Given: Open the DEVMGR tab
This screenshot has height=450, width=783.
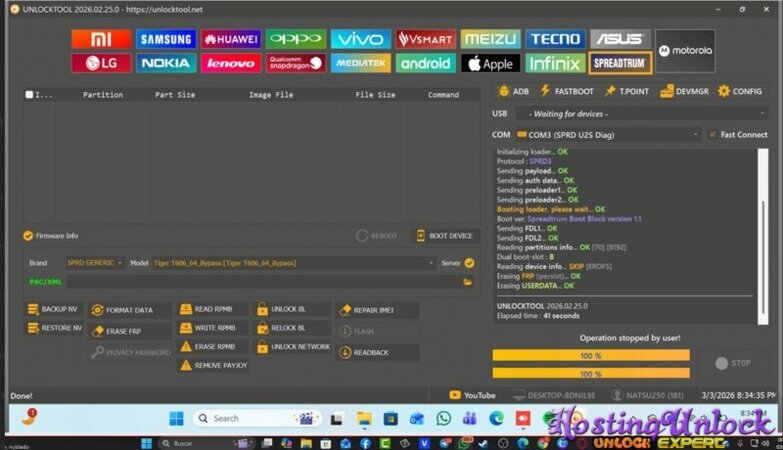Looking at the screenshot, I should 685,91.
